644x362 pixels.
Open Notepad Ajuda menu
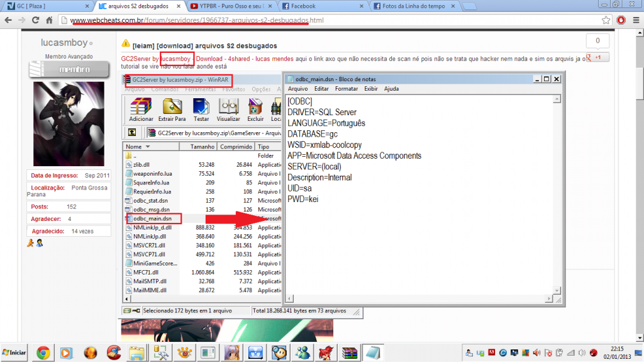point(391,88)
